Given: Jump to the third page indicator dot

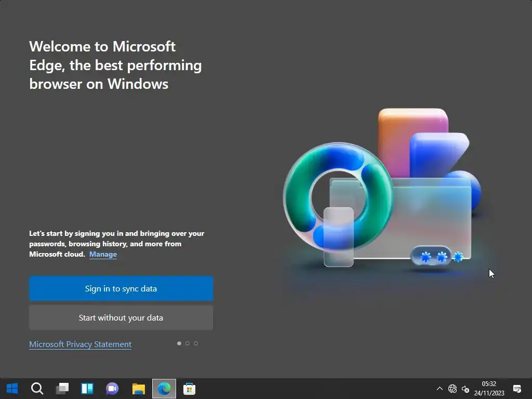Looking at the screenshot, I should click(x=196, y=343).
